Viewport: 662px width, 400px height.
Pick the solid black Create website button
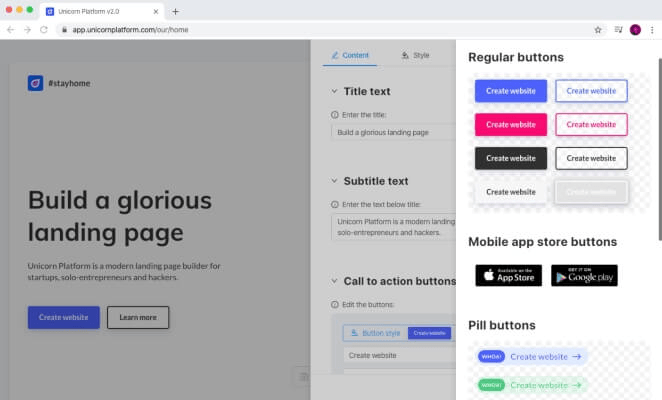pos(511,158)
